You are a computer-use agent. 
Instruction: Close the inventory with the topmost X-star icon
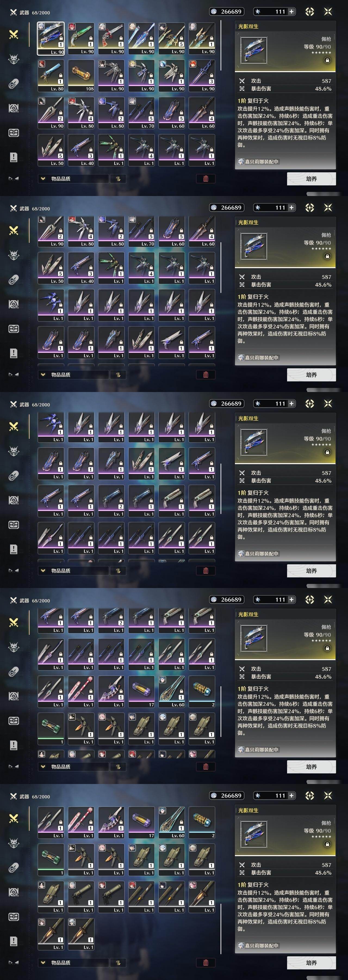point(328,12)
